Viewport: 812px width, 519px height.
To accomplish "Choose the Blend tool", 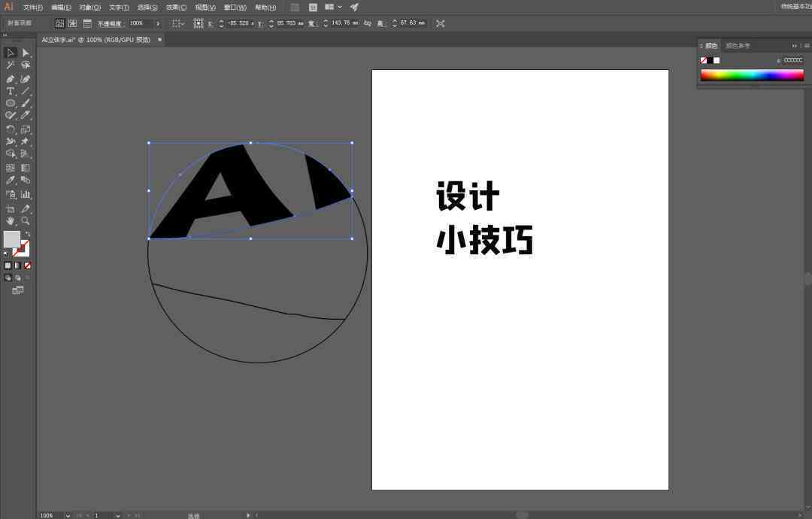I will coord(26,181).
